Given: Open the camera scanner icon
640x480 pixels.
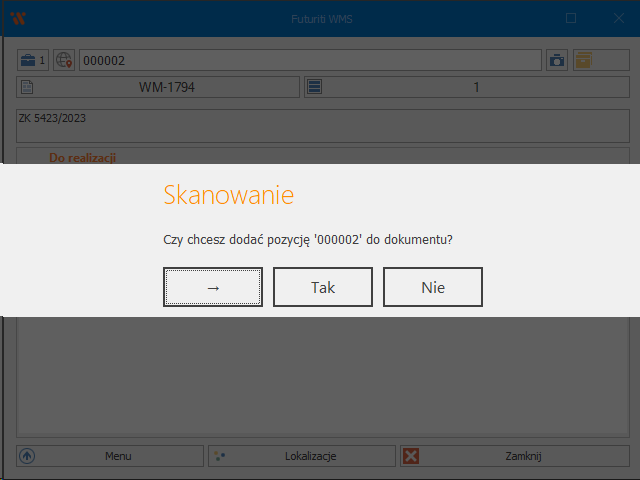Looking at the screenshot, I should click(557, 61).
